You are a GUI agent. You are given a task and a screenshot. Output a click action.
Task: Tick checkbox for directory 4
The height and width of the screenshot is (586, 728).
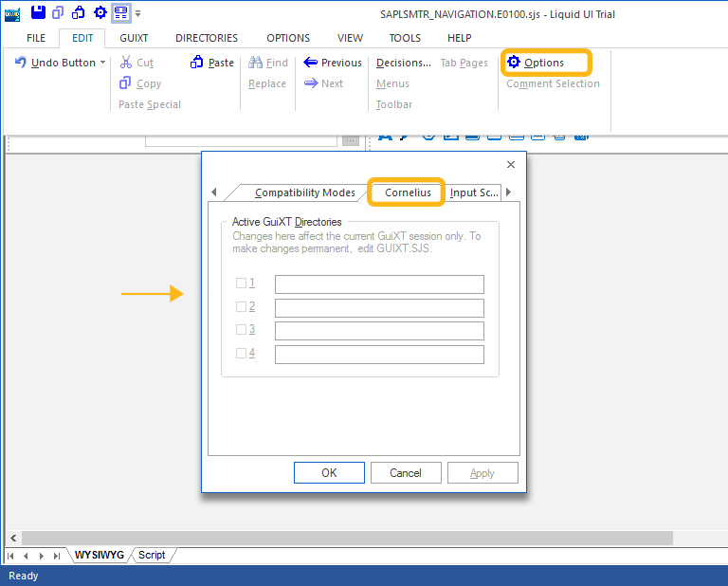click(x=241, y=354)
